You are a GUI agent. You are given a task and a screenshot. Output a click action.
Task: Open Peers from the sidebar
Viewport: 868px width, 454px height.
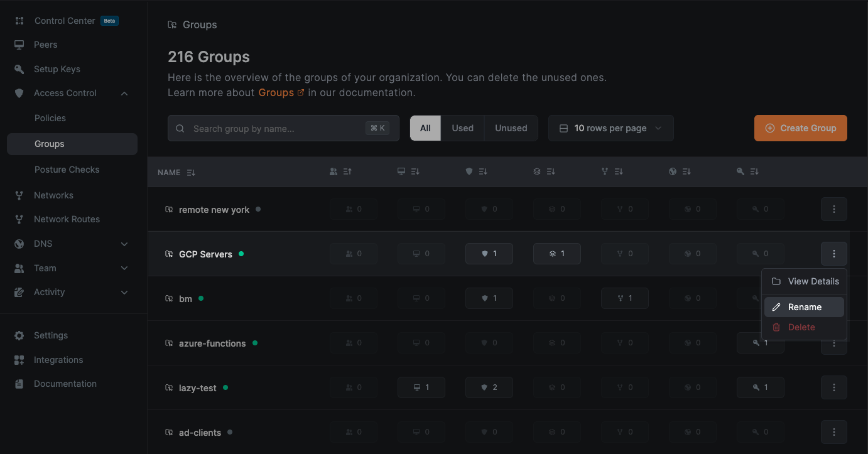[45, 45]
